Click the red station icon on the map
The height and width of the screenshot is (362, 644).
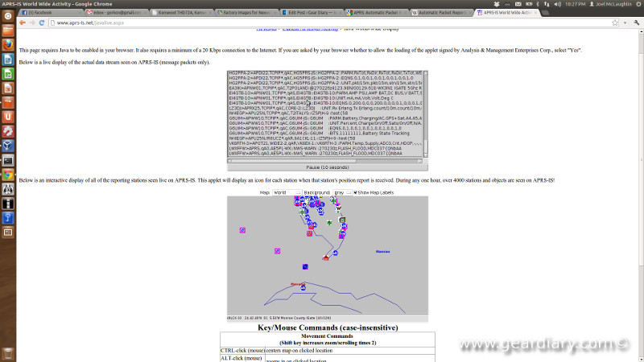click(x=326, y=257)
